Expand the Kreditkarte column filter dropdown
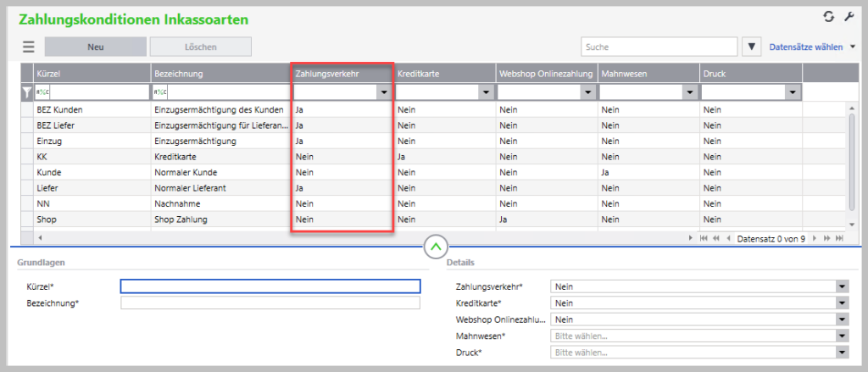 486,92
